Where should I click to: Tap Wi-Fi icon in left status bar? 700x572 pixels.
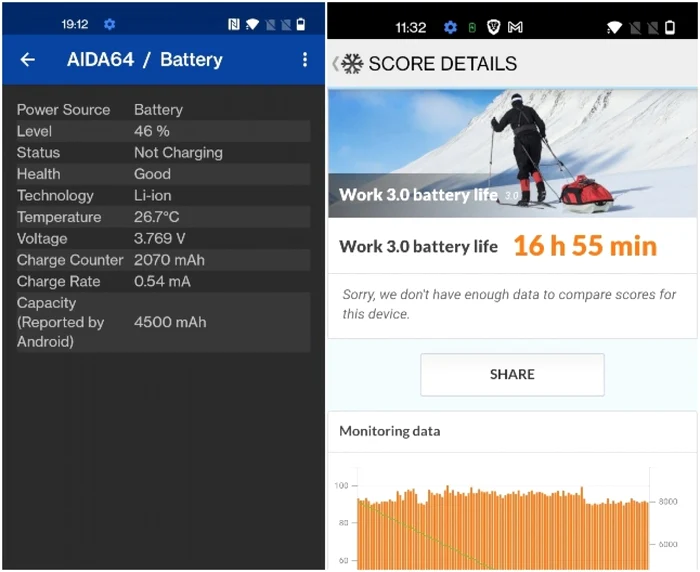(252, 24)
